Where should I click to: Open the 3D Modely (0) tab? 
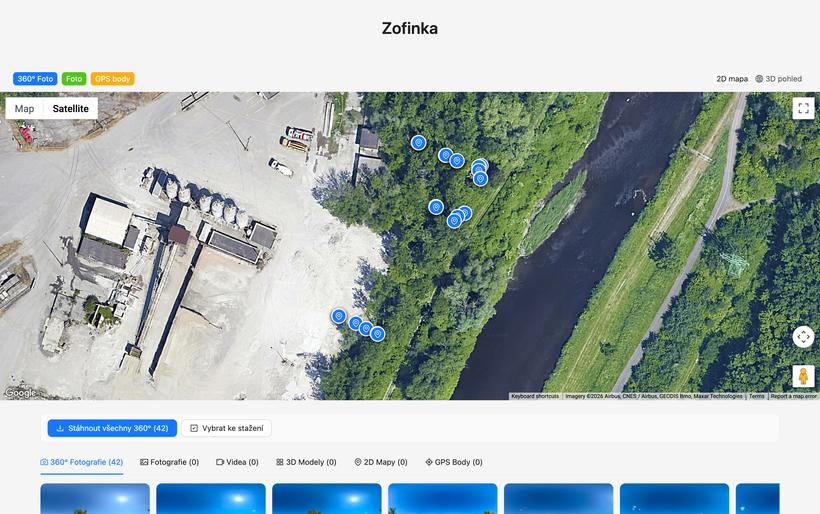306,462
